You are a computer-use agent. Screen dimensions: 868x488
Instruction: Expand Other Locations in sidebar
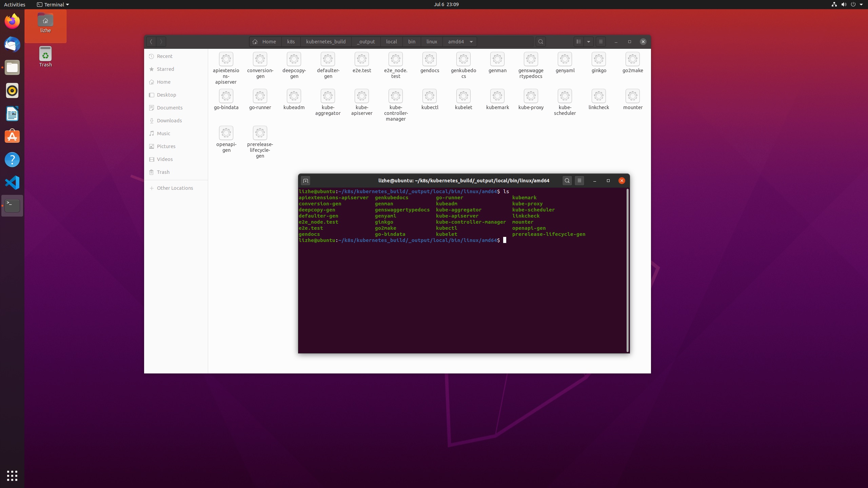tap(152, 188)
